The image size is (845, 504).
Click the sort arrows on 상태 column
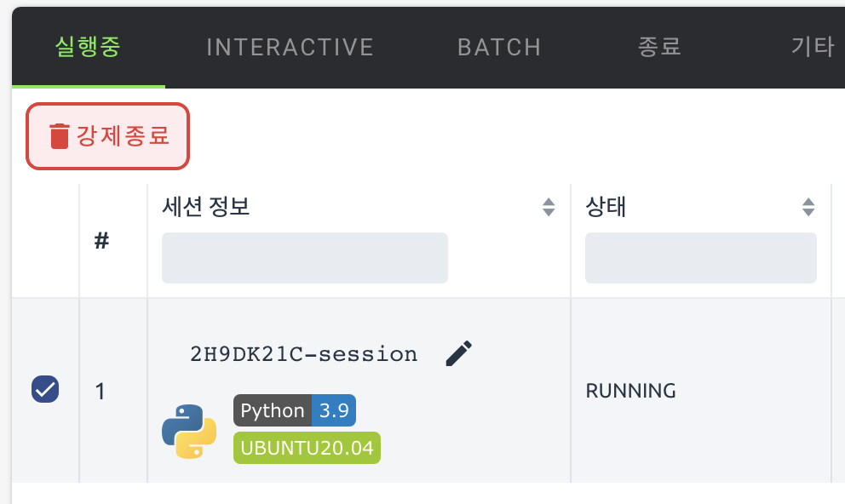(x=808, y=206)
